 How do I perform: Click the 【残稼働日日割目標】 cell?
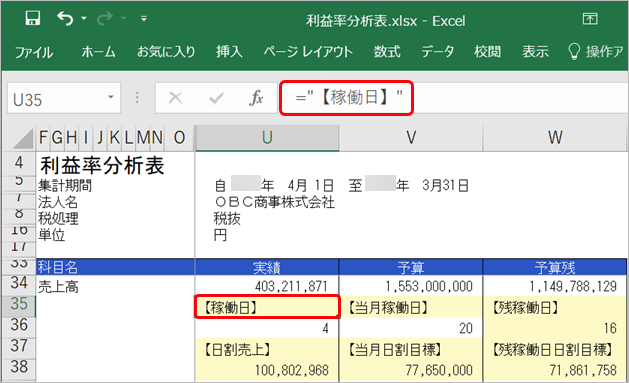(x=555, y=349)
